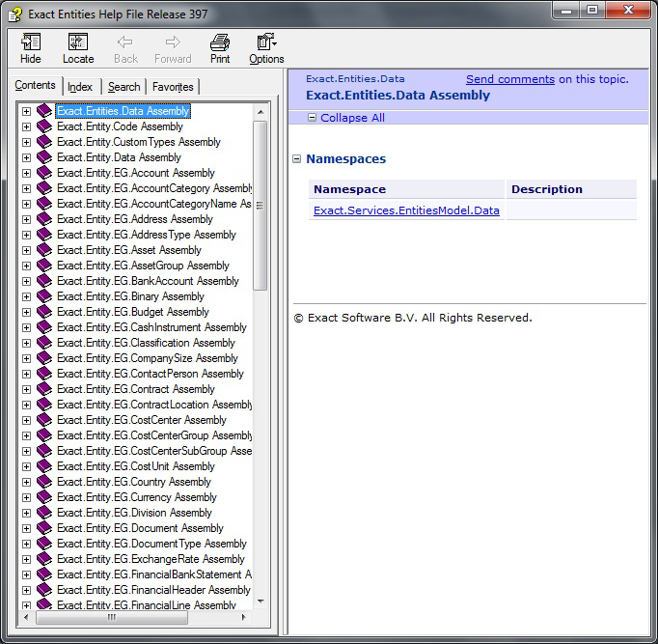Expand the Exact.Entity.EG.AssetGroup Assembly node
The height and width of the screenshot is (644, 658).
[26, 266]
